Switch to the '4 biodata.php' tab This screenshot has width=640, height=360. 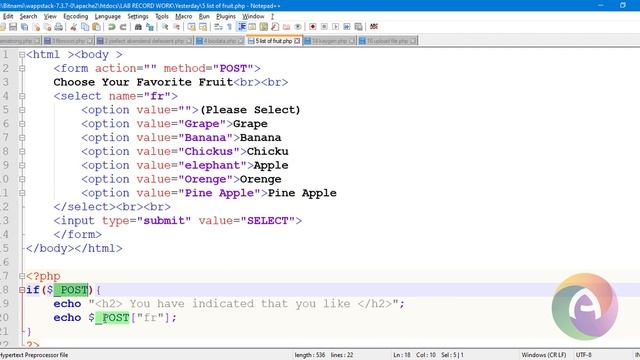point(220,41)
